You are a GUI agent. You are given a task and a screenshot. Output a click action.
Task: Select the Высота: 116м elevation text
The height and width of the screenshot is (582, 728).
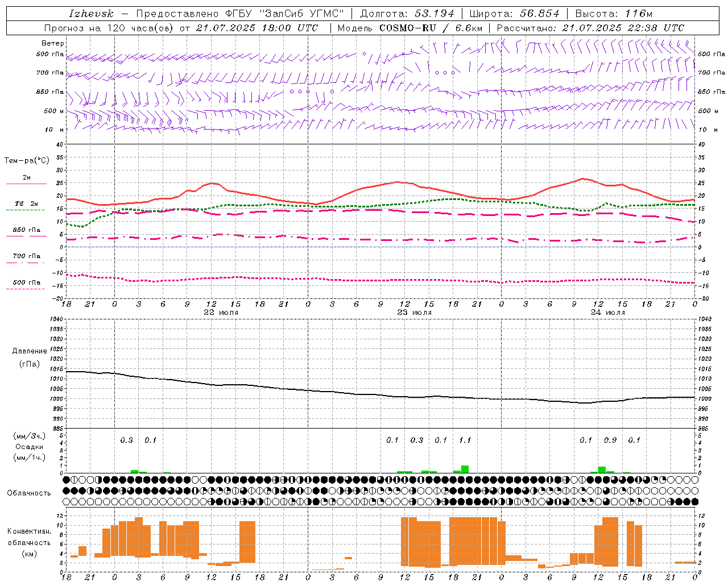[614, 14]
